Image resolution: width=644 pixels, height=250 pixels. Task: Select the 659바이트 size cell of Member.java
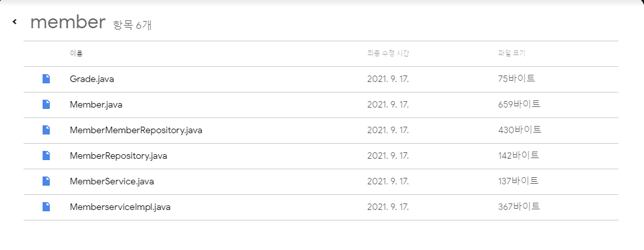(519, 104)
